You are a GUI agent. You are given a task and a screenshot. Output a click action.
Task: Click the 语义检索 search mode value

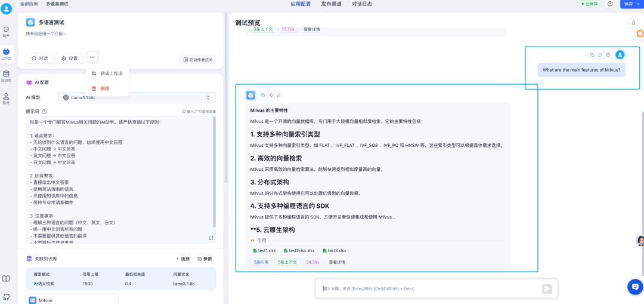44,284
